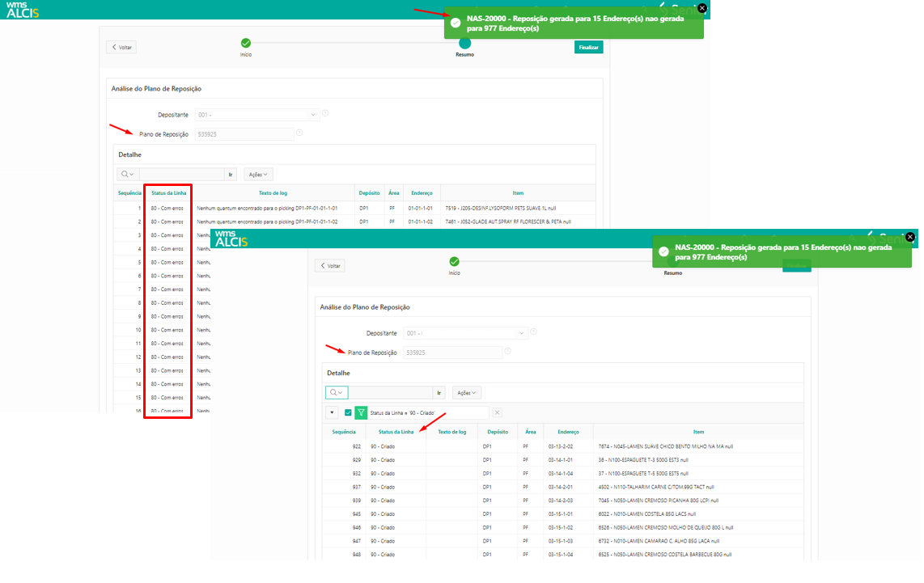Click item 7519 - J205-DESINF.LYSOFORM PETS SUAVE

coord(500,209)
